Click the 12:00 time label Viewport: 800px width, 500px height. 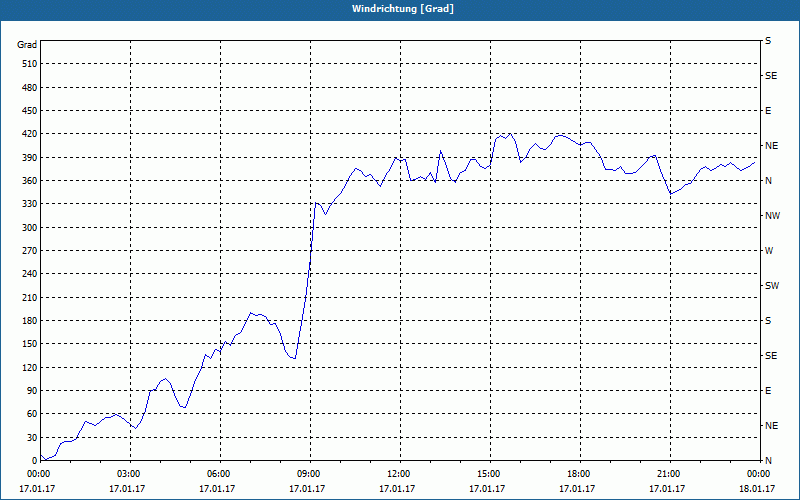tap(397, 474)
